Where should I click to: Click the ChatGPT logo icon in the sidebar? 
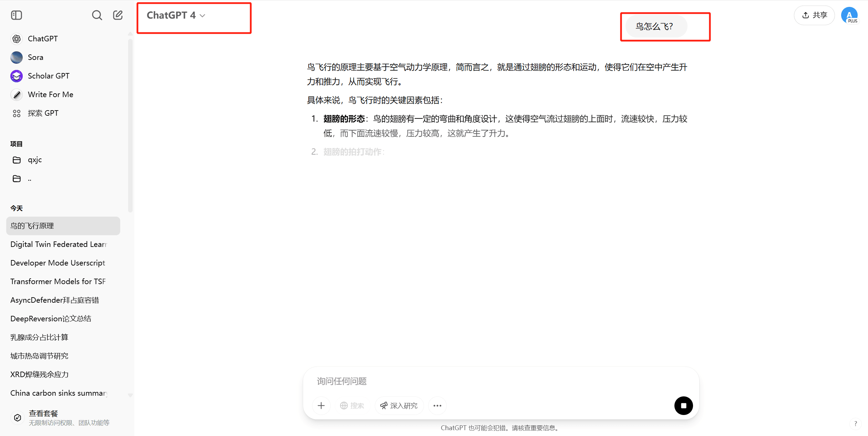tap(17, 39)
